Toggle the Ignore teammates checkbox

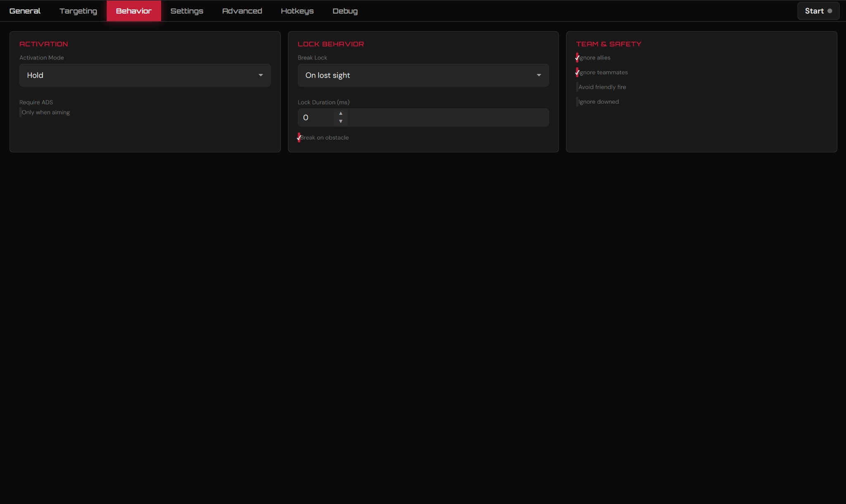tap(577, 73)
